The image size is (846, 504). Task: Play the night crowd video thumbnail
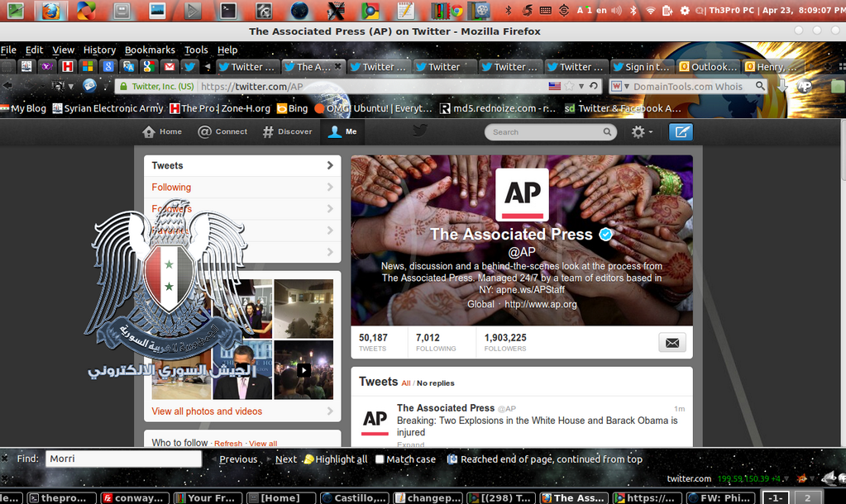coord(304,370)
